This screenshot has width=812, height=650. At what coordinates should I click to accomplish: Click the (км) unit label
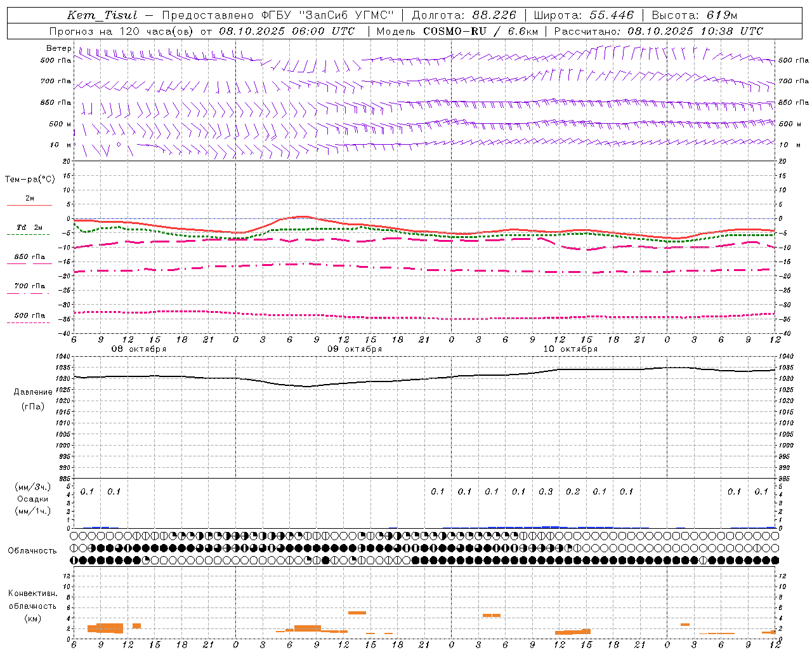pyautogui.click(x=33, y=618)
